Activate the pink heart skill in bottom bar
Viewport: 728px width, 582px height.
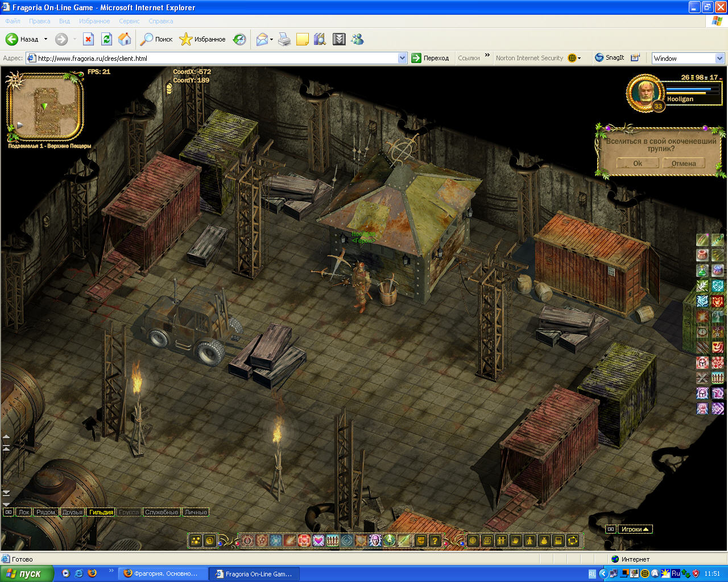pos(318,541)
